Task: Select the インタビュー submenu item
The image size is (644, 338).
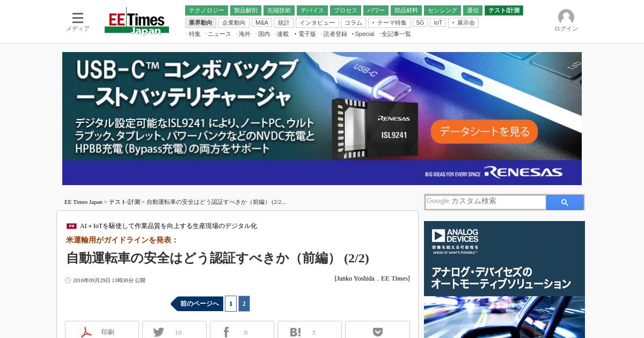Action: (x=317, y=23)
